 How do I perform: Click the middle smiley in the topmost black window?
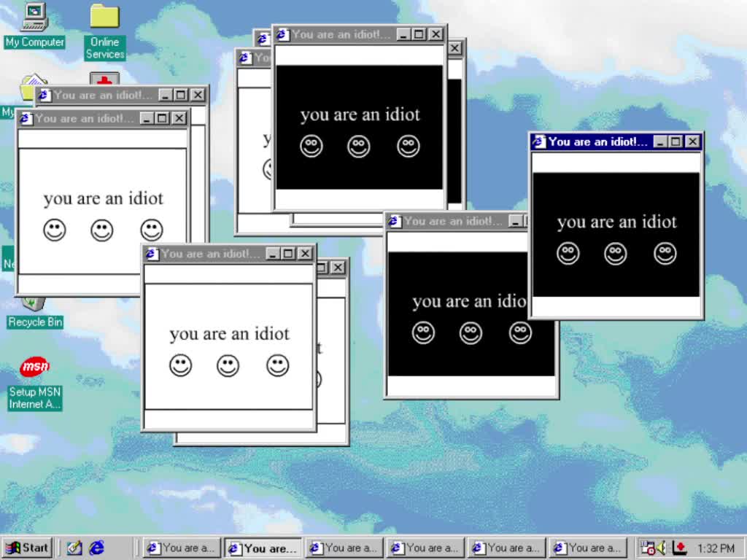click(x=359, y=146)
